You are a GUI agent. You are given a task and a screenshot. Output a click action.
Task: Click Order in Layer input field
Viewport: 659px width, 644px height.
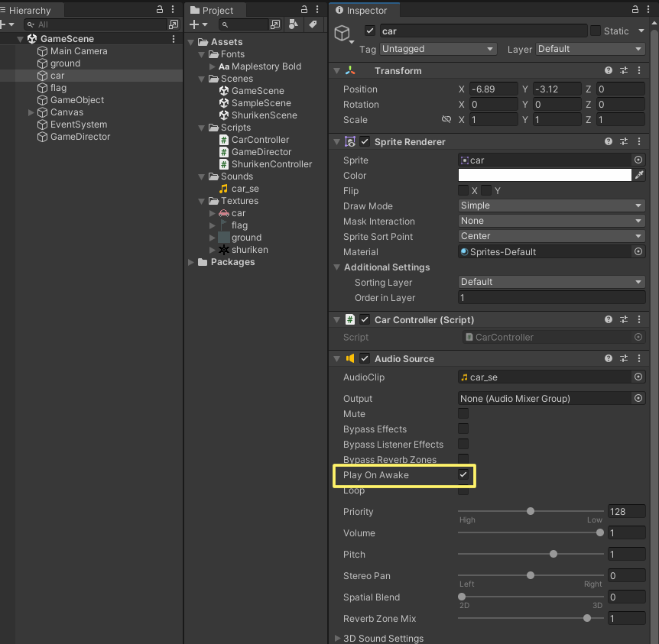[x=551, y=298]
